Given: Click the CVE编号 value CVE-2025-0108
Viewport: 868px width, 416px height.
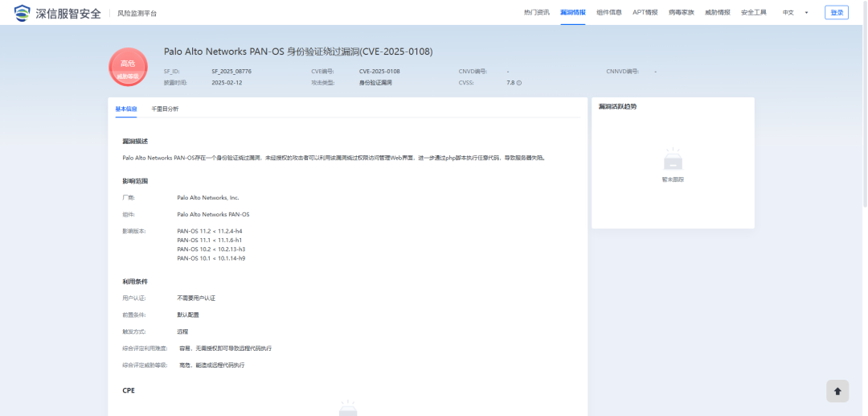Looking at the screenshot, I should point(379,72).
